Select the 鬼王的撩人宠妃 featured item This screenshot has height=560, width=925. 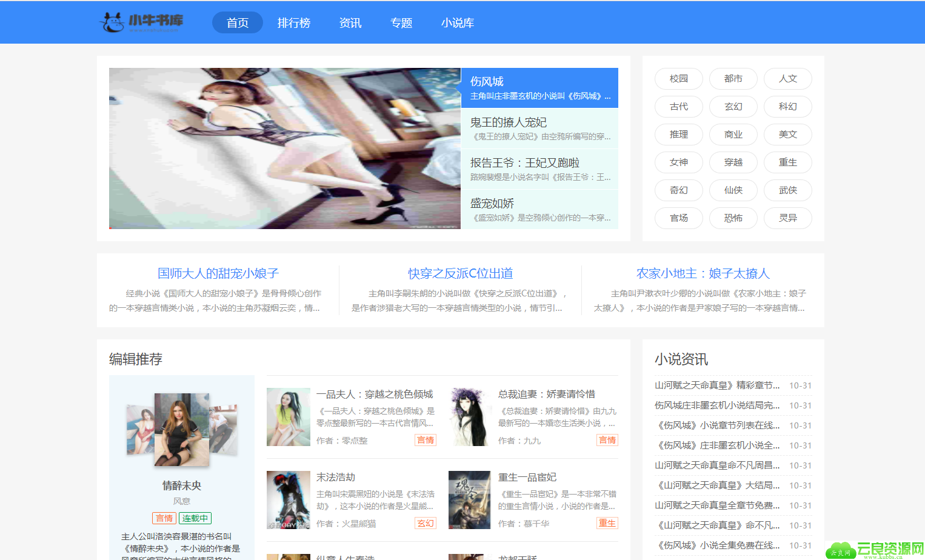(539, 128)
